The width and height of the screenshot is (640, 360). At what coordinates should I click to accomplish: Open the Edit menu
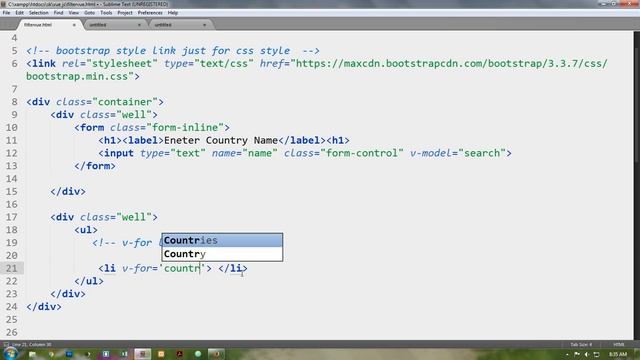(x=19, y=13)
